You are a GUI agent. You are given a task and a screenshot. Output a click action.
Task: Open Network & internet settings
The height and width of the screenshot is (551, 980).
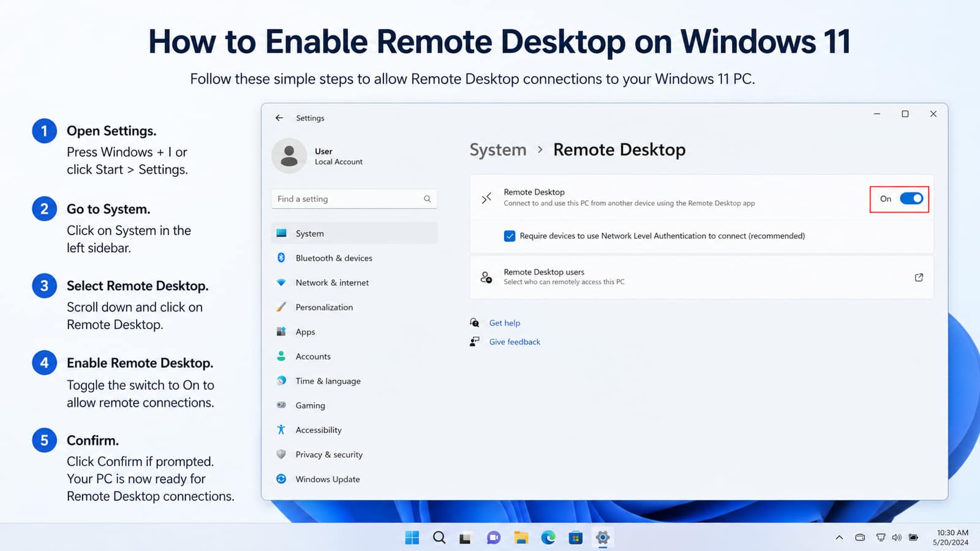coord(354,282)
